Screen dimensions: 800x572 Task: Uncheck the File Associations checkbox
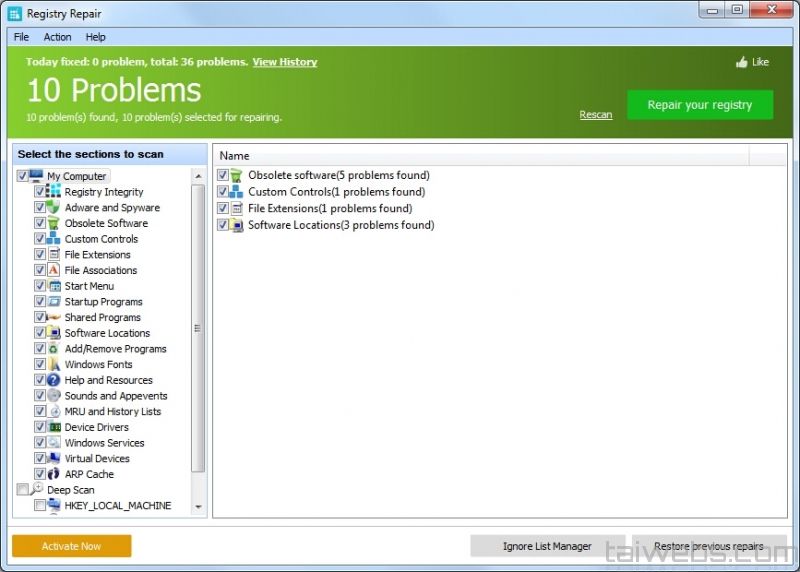pyautogui.click(x=40, y=270)
